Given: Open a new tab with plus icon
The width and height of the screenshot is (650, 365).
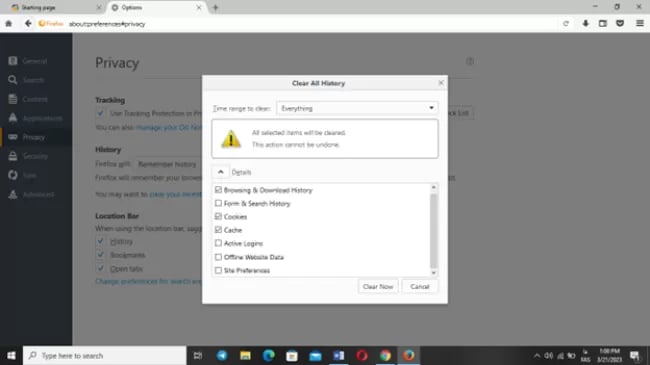Looking at the screenshot, I should coord(215,7).
